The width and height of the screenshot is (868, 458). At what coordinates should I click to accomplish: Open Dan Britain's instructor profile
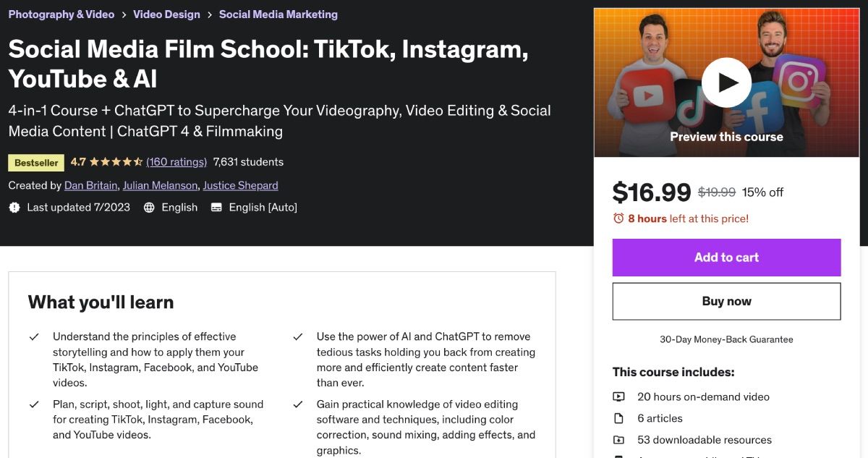(x=90, y=185)
